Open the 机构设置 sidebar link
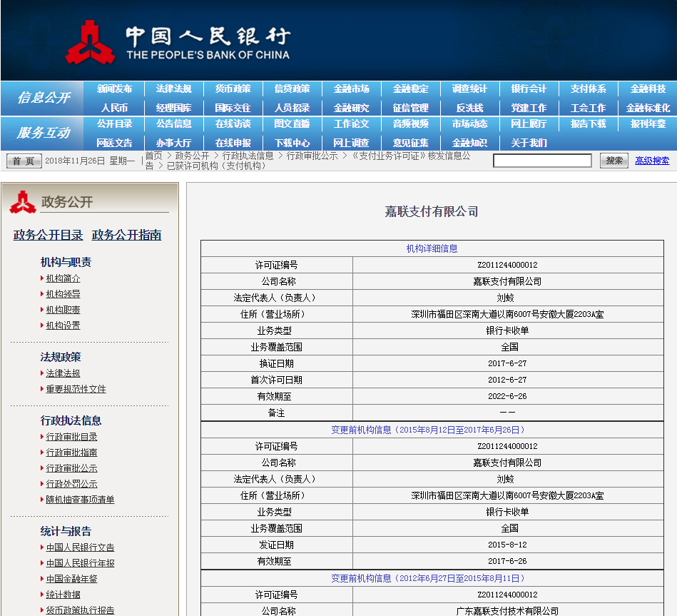677x616 pixels. point(63,325)
